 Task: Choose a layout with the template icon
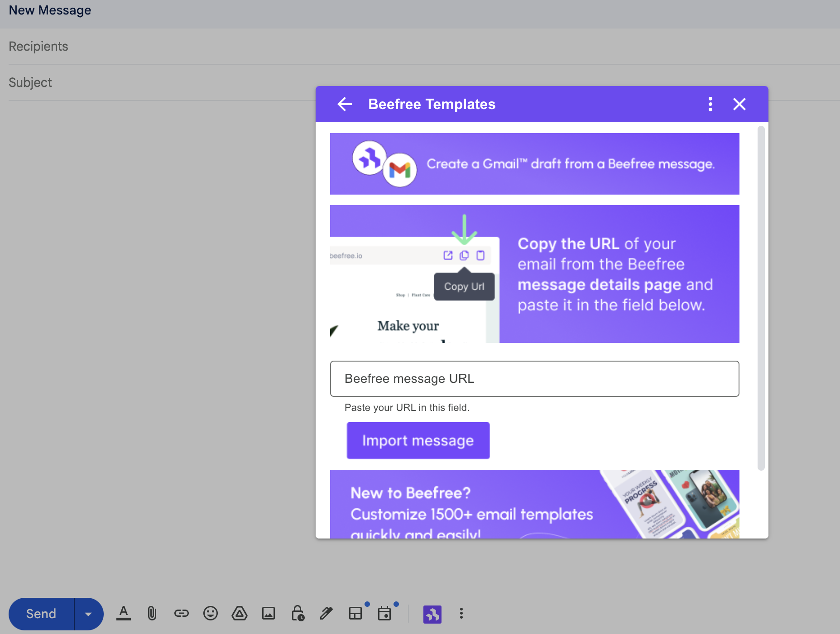coord(355,613)
